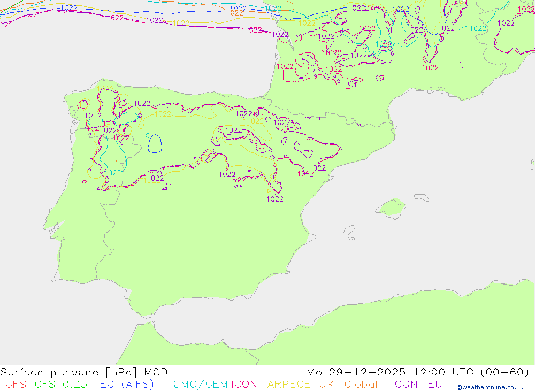Click the Mo 29-12-2025 12:00 UTC date text
The image size is (535, 392).
393,372
